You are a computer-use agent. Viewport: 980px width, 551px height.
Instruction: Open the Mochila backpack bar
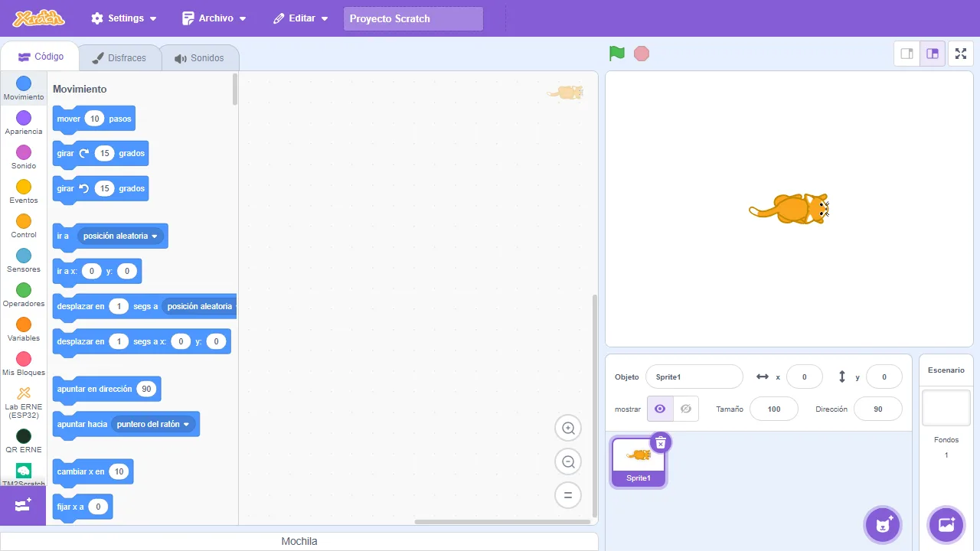pyautogui.click(x=299, y=541)
